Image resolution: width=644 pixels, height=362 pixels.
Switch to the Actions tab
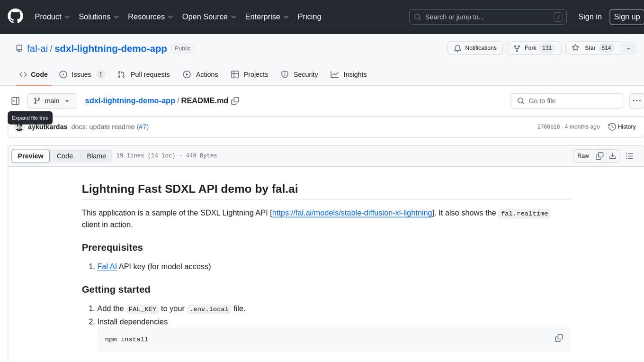pos(200,74)
